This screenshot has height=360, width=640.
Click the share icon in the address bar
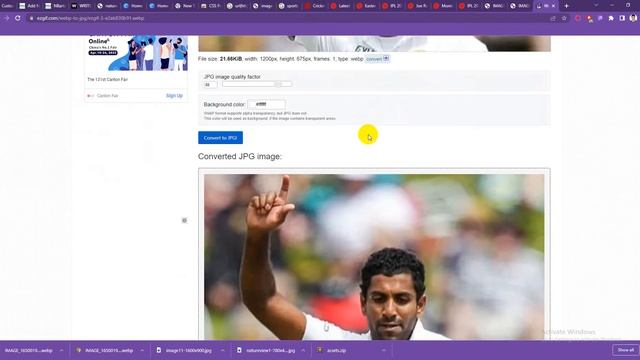click(x=553, y=18)
